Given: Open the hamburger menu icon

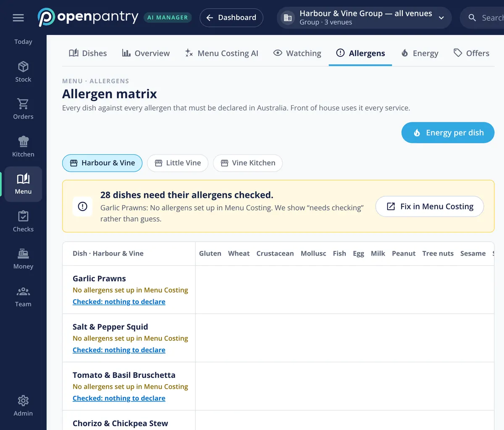Looking at the screenshot, I should click(x=18, y=18).
